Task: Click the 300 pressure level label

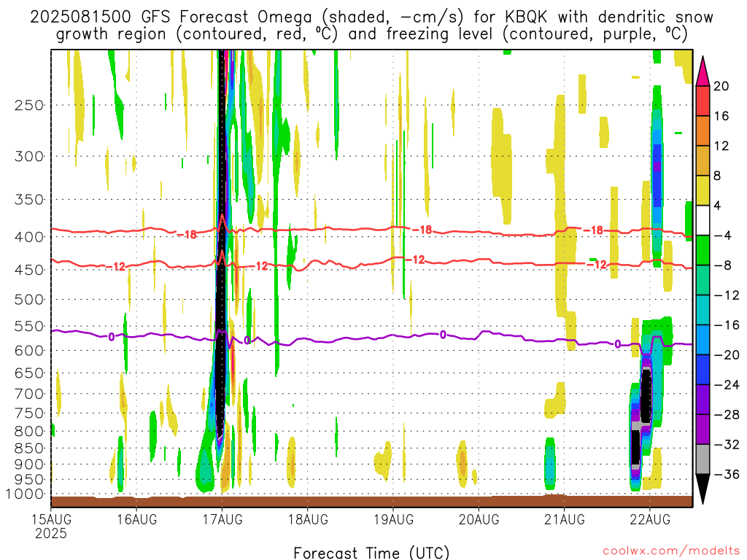Action: coord(29,156)
